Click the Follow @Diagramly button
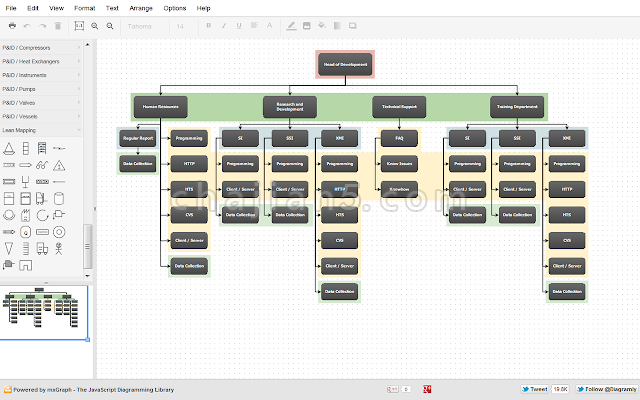The image size is (640, 400). coord(606,388)
